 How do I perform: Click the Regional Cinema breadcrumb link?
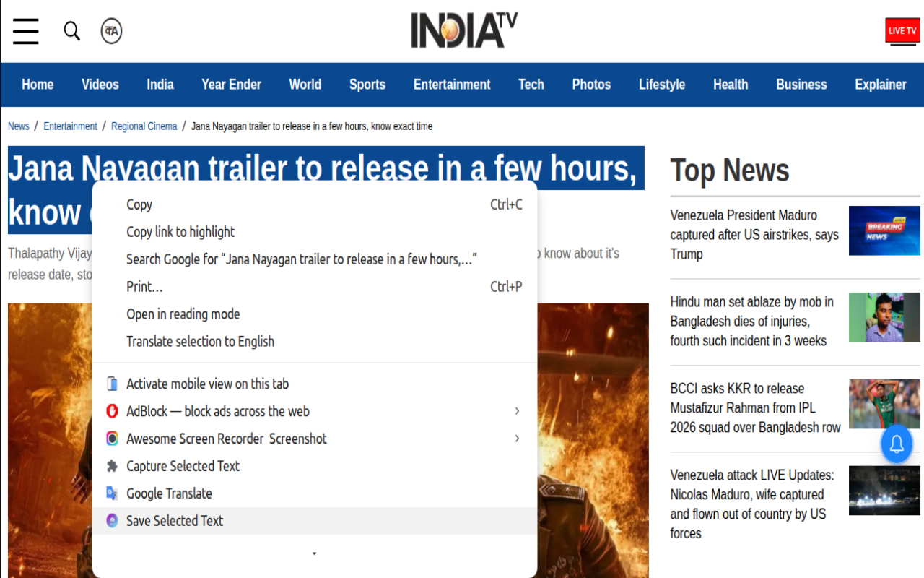click(144, 126)
